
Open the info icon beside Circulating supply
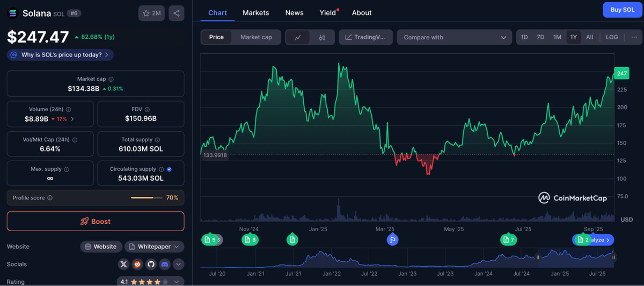pos(162,169)
